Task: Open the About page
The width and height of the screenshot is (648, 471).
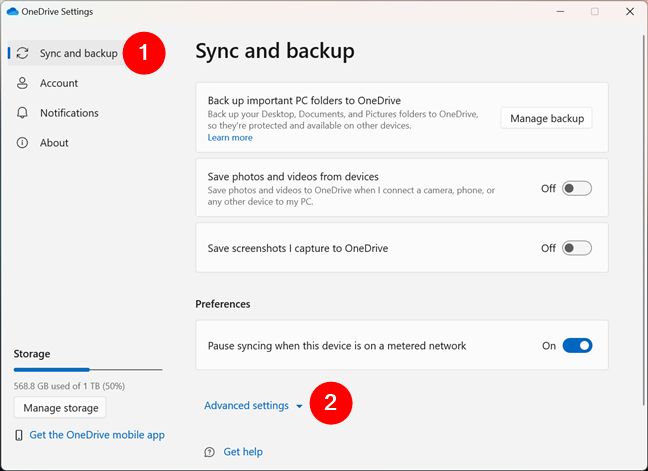Action: (x=54, y=143)
